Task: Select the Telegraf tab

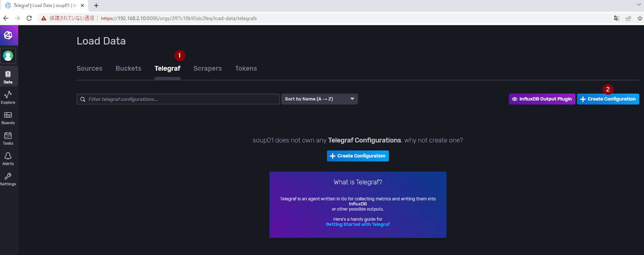Action: coord(167,68)
